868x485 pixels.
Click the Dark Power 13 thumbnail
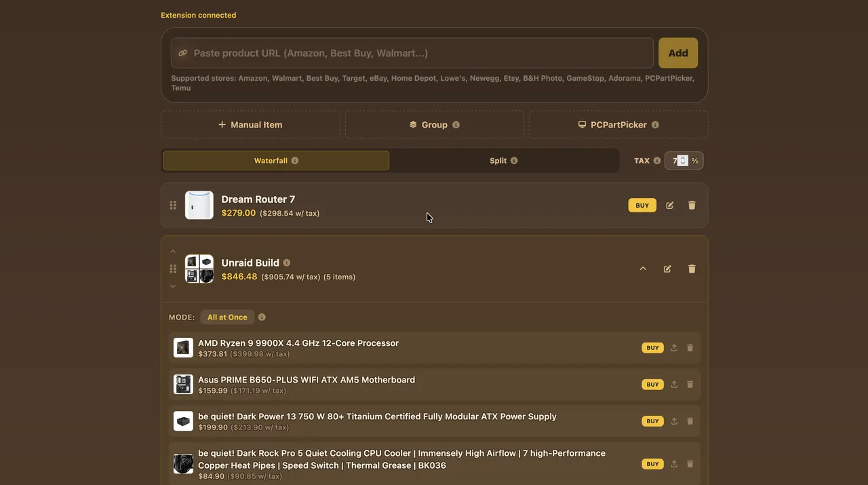[183, 421]
